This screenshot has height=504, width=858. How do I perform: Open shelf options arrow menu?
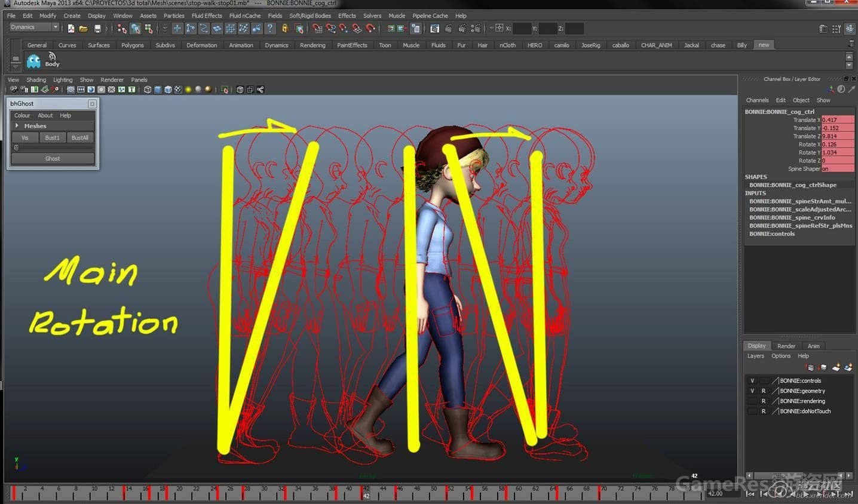tap(16, 66)
